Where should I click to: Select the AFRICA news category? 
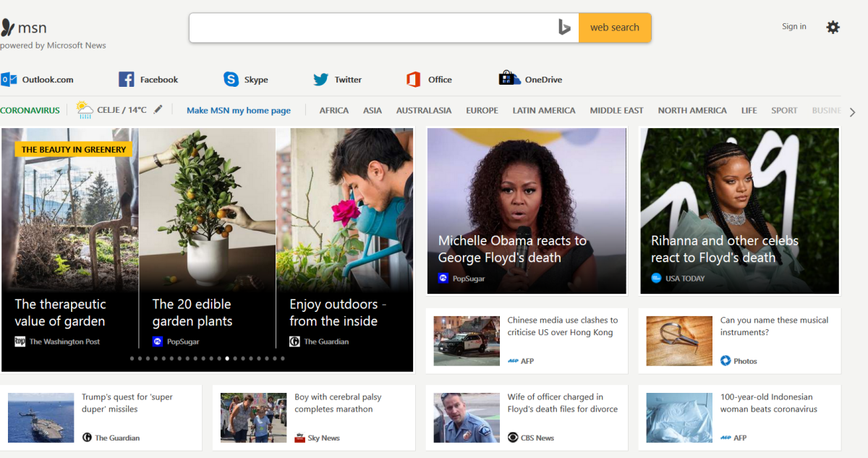click(334, 111)
